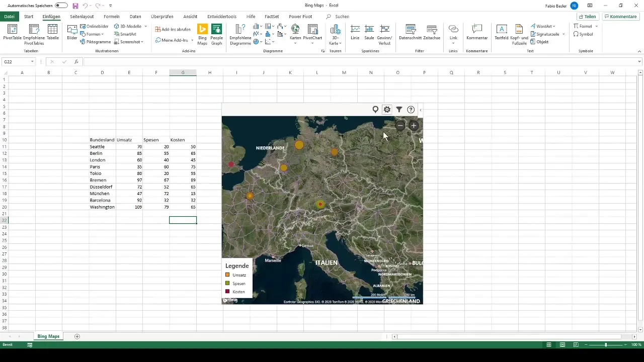Viewport: 644px width, 362px height.
Task: Click the Kommentare button
Action: pos(620,17)
